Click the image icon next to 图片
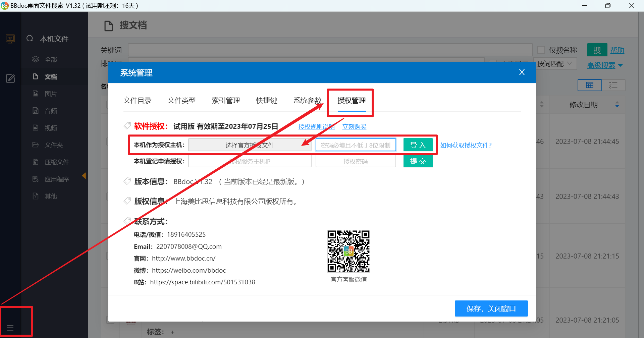Screen dimensions: 644x338 [36, 94]
